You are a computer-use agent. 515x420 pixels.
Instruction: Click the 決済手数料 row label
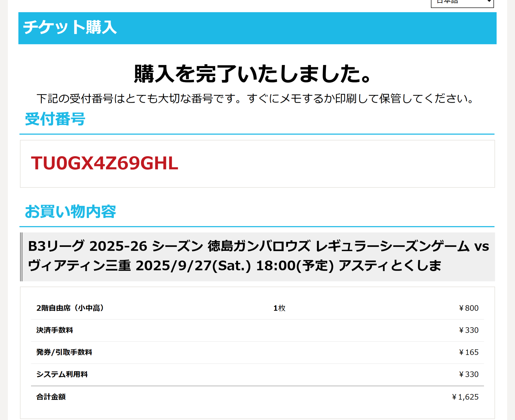[x=55, y=330]
